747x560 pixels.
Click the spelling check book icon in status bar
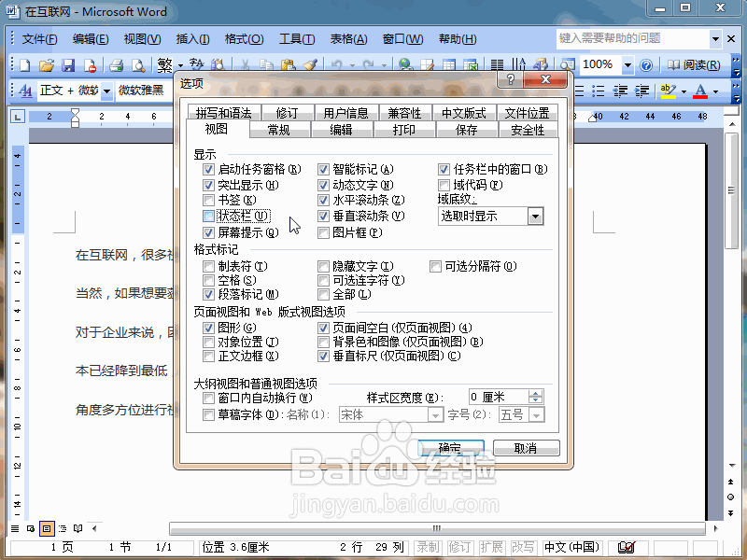point(626,548)
